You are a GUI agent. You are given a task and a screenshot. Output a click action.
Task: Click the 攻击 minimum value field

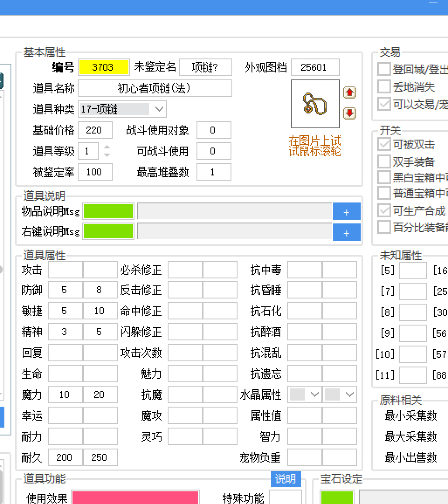click(65, 269)
